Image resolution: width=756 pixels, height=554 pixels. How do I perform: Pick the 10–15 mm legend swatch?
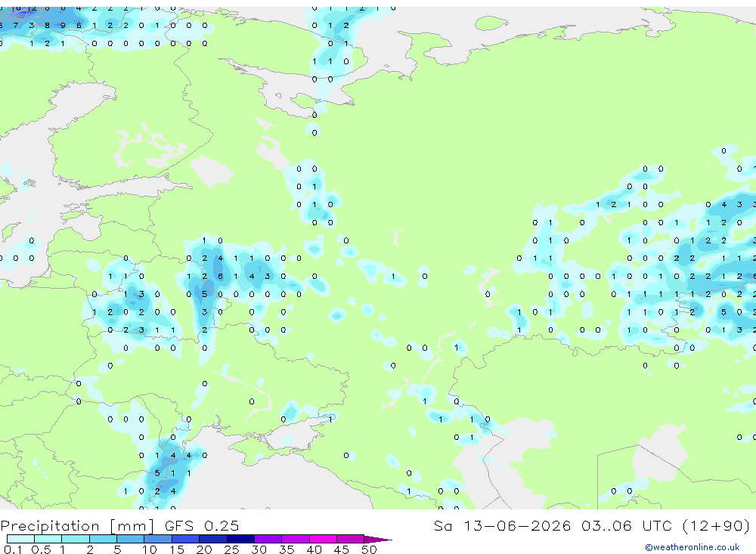(158, 539)
